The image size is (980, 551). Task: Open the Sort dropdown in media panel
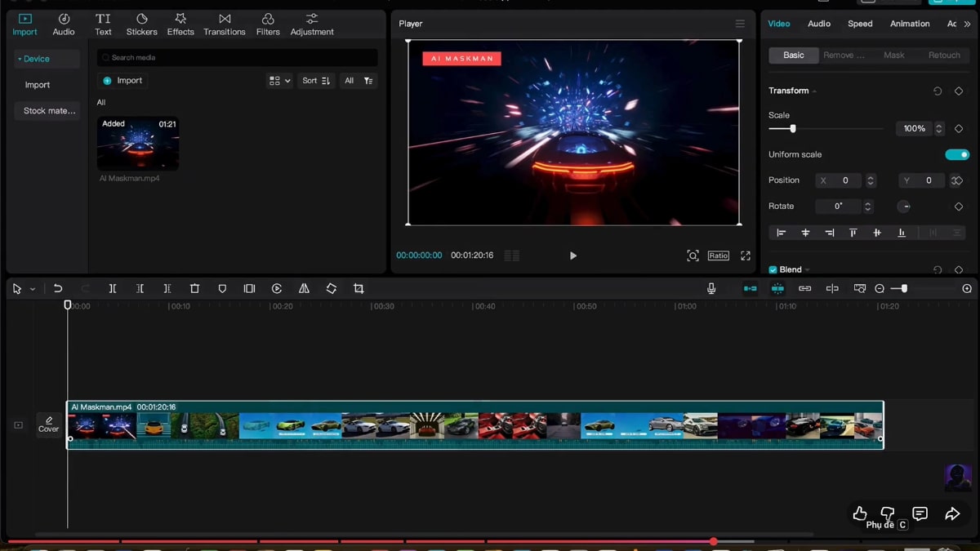(x=315, y=81)
